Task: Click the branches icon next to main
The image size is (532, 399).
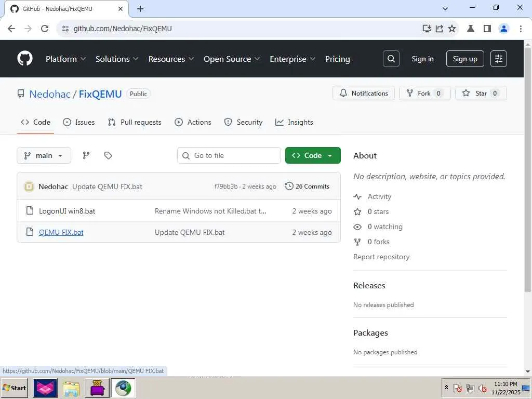Action: 86,155
